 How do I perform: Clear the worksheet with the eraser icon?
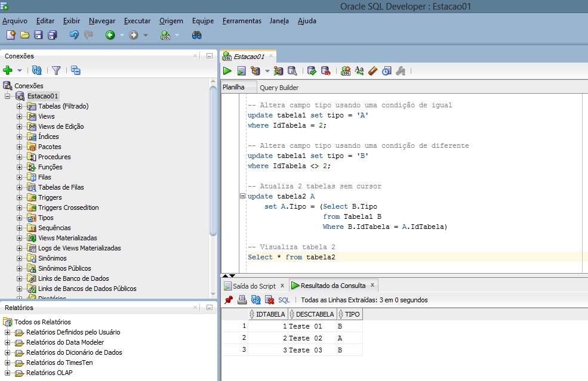pos(372,71)
